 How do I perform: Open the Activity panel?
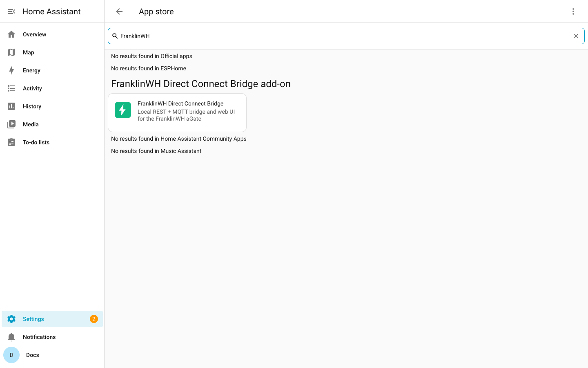click(52, 88)
